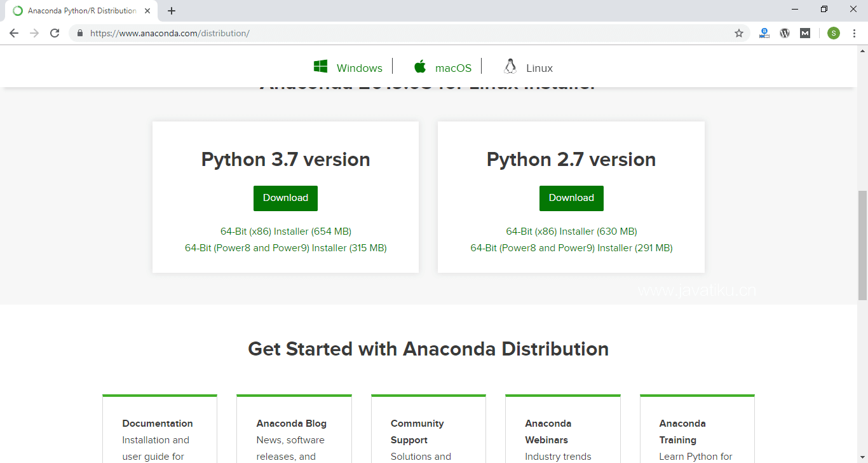
Task: Open the Anaconda Blog card
Action: [x=294, y=429]
